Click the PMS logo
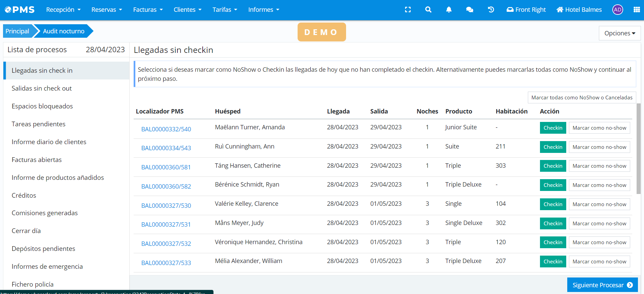 point(20,10)
